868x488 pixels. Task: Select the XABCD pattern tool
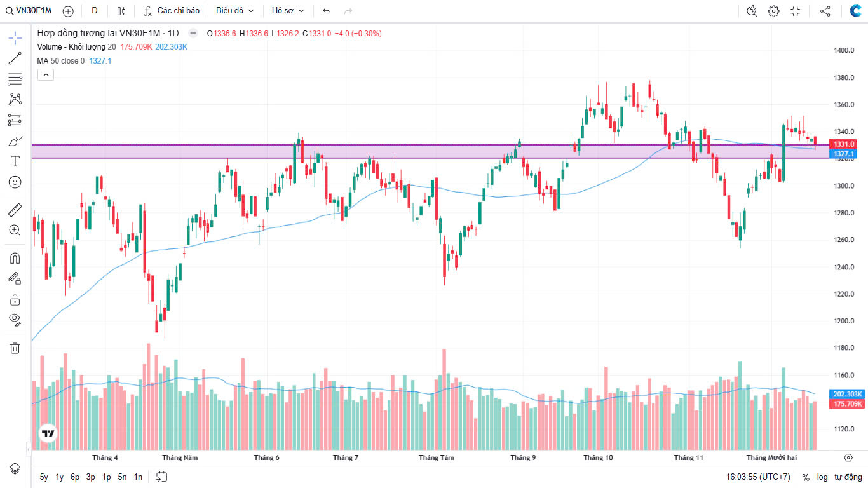15,99
